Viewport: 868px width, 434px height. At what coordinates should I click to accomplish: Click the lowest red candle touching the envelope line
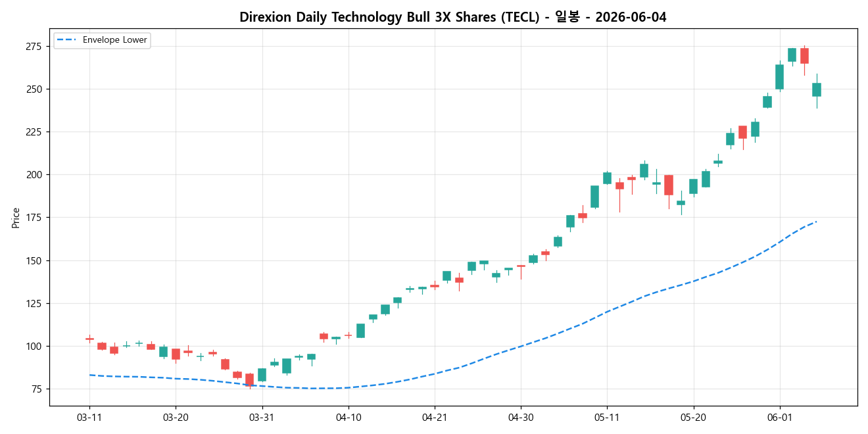[x=249, y=379]
